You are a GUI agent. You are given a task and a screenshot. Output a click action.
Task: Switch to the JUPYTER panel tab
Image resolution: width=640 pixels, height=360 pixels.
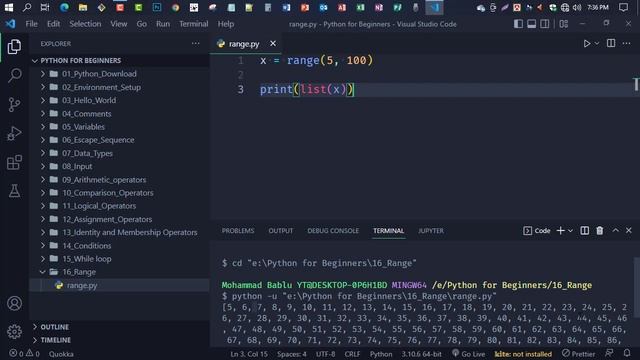tap(431, 231)
